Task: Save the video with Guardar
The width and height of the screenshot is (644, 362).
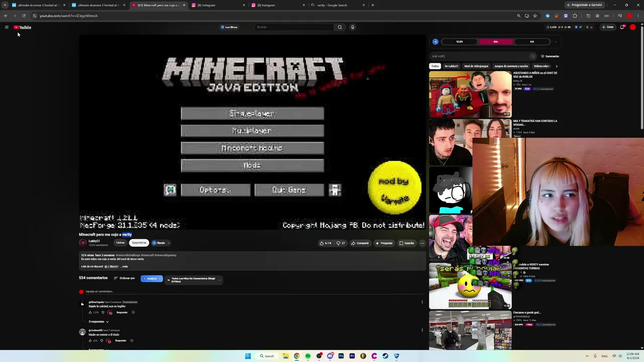Action: click(x=407, y=243)
